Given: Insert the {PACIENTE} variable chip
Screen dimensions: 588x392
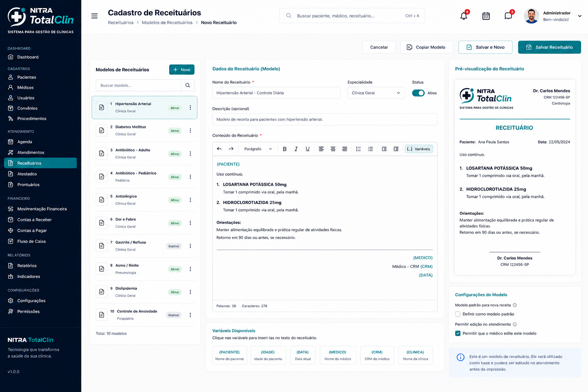Looking at the screenshot, I should pyautogui.click(x=229, y=355).
